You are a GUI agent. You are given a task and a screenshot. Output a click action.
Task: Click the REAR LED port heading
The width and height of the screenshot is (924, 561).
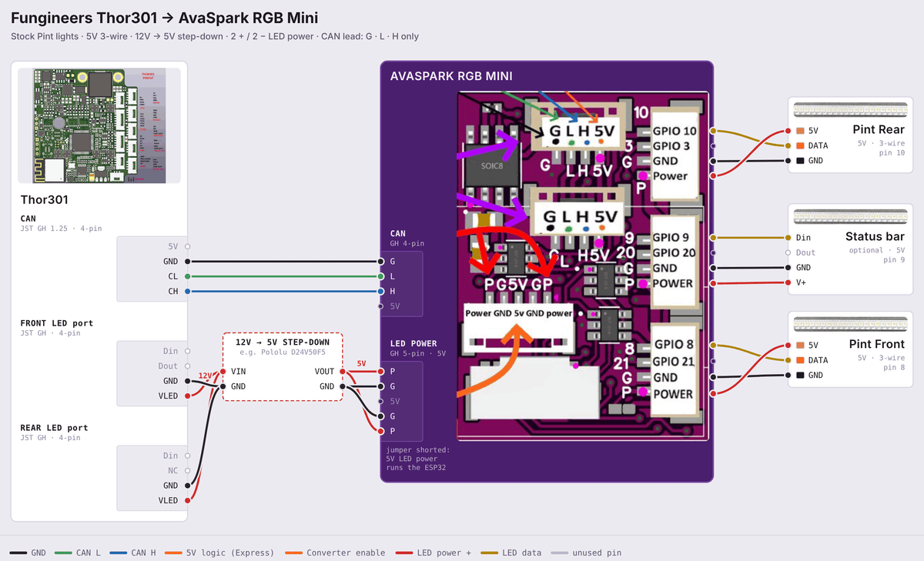[x=54, y=428]
